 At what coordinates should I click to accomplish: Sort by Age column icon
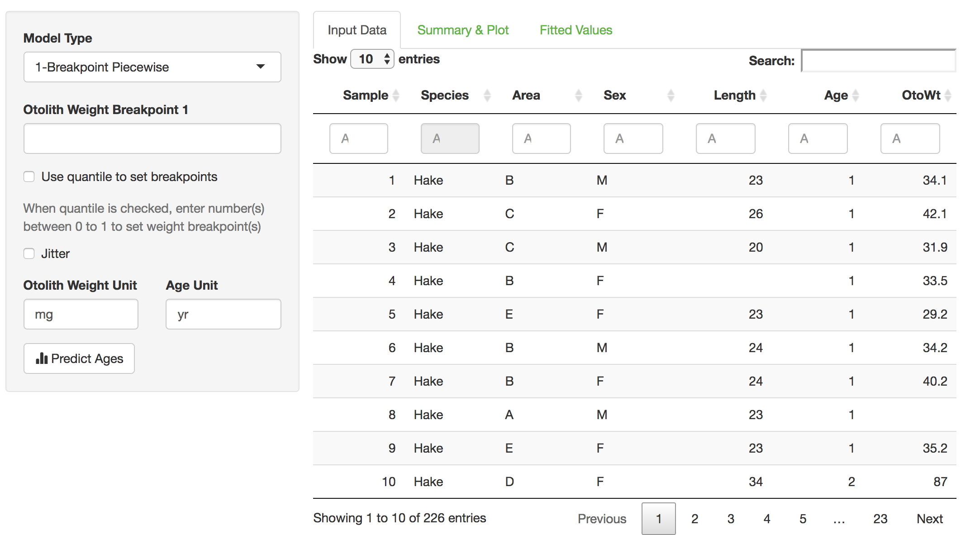click(x=855, y=96)
